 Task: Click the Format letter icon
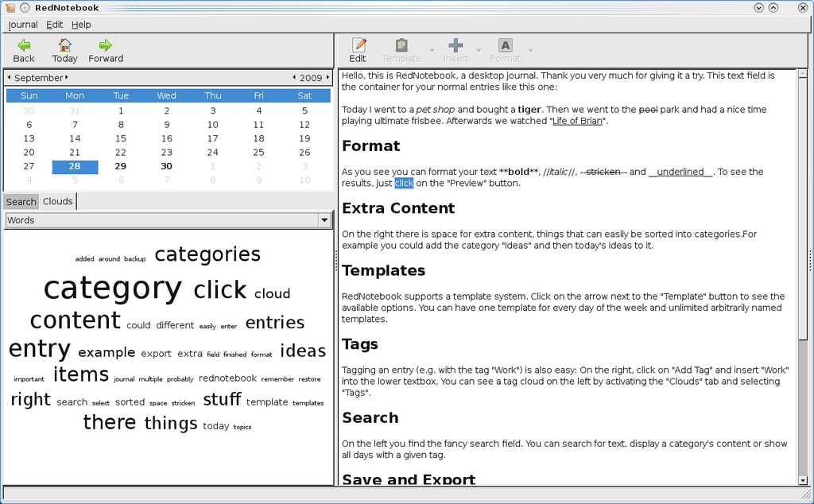[505, 45]
